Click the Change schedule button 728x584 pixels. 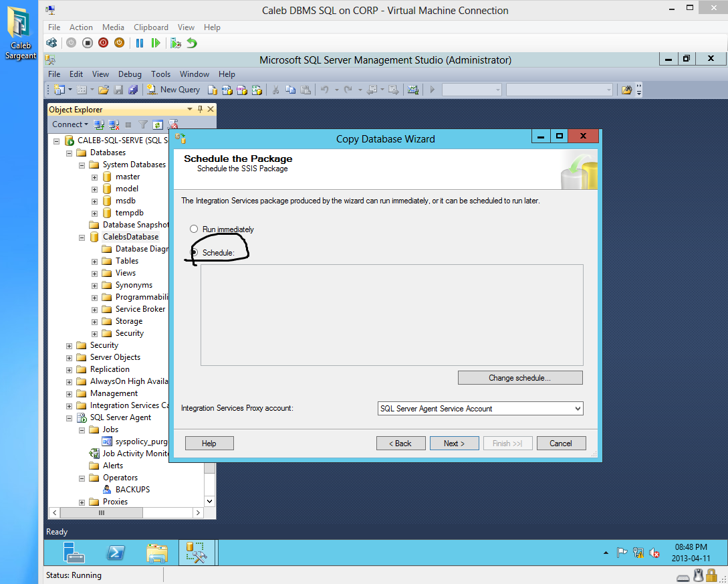click(520, 378)
